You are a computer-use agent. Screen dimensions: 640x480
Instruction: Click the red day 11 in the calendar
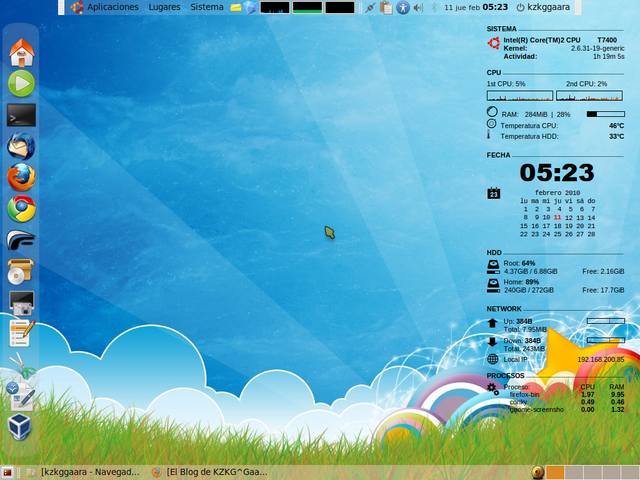[x=558, y=218]
